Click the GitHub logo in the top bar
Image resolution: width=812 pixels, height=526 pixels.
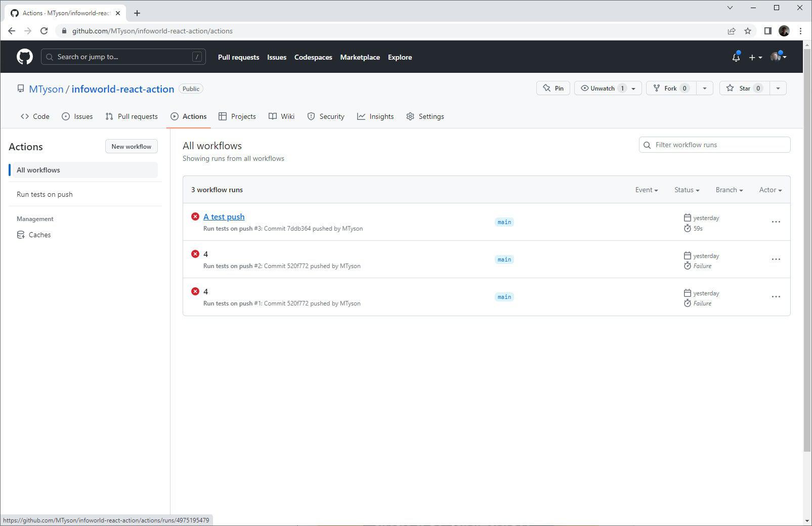pos(23,56)
